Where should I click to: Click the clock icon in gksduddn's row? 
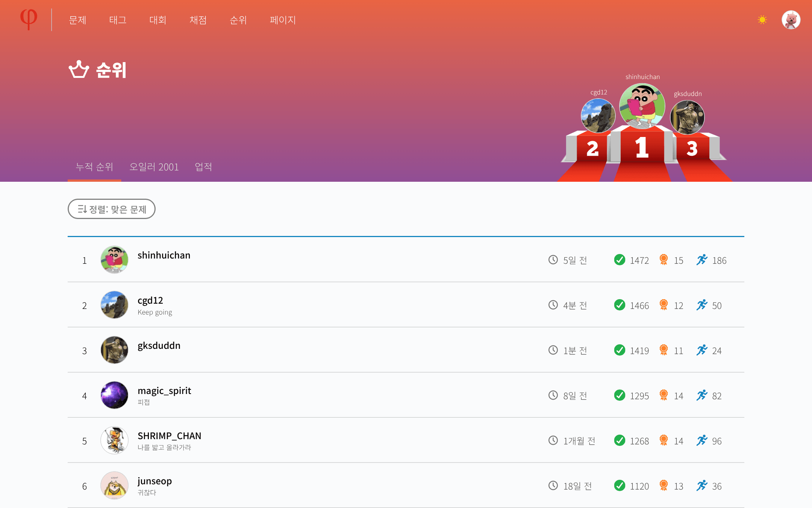(553, 350)
